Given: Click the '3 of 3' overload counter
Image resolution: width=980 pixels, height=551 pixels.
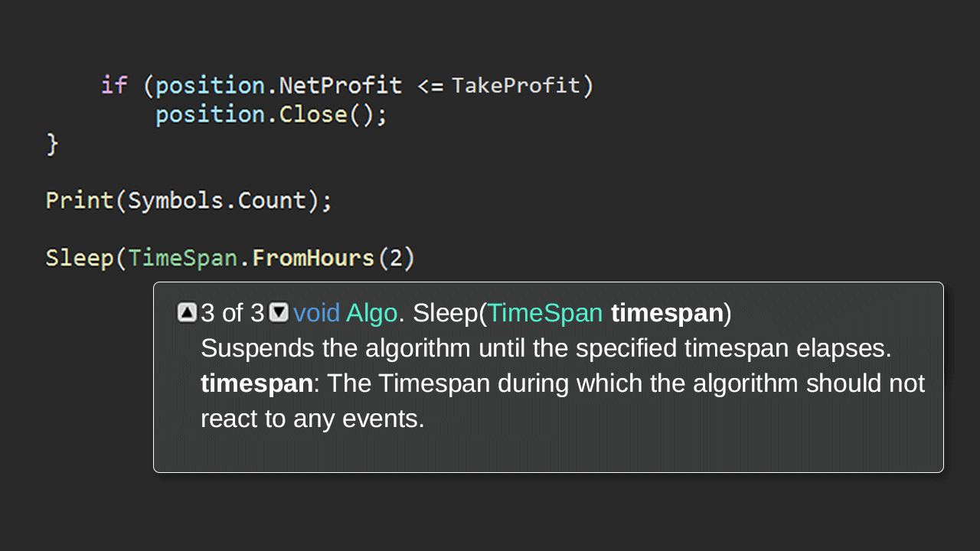Looking at the screenshot, I should click(x=232, y=313).
